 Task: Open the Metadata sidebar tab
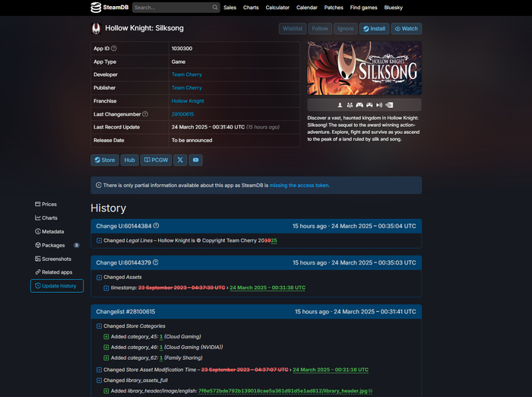50,232
